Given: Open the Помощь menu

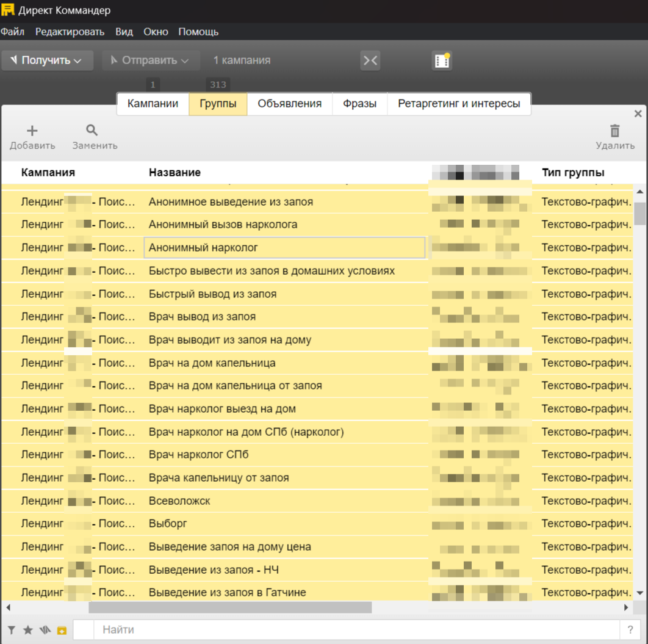Looking at the screenshot, I should pos(198,32).
